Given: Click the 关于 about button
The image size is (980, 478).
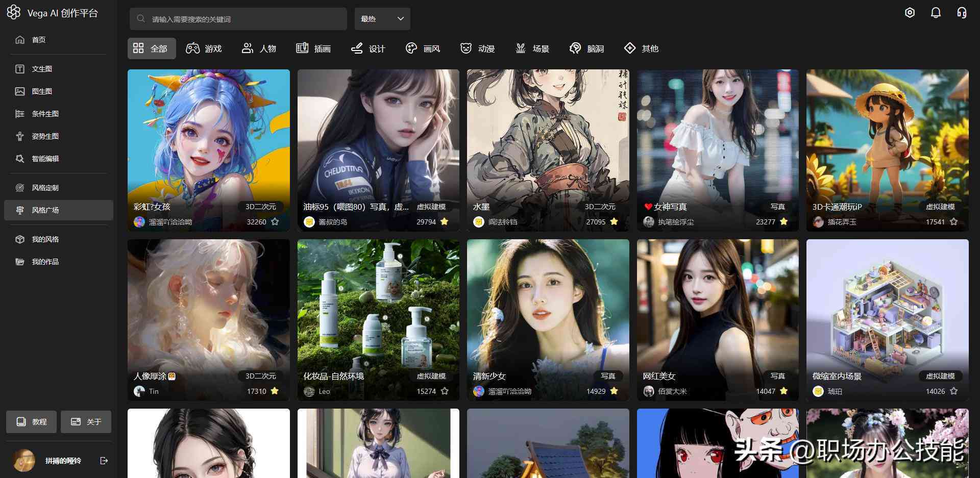Looking at the screenshot, I should (86, 422).
